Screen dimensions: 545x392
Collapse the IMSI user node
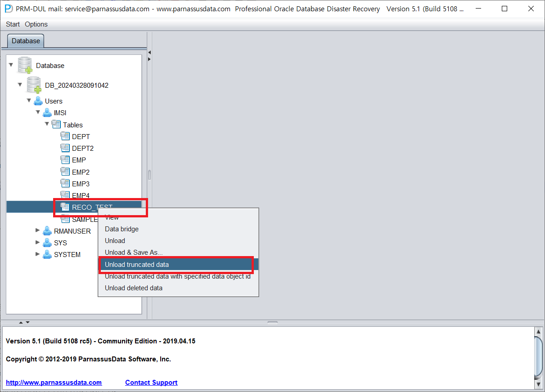click(38, 112)
